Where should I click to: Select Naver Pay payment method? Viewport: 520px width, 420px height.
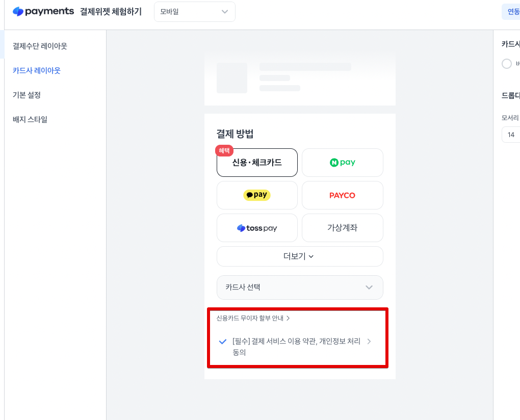click(342, 163)
